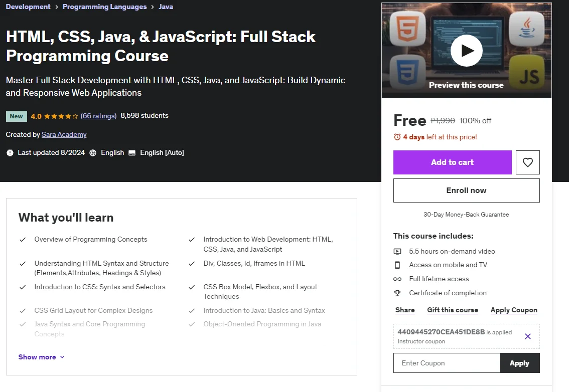Click checkmark beside Introduction to Web Development
Viewport: 569px width, 392px height.
(x=192, y=240)
